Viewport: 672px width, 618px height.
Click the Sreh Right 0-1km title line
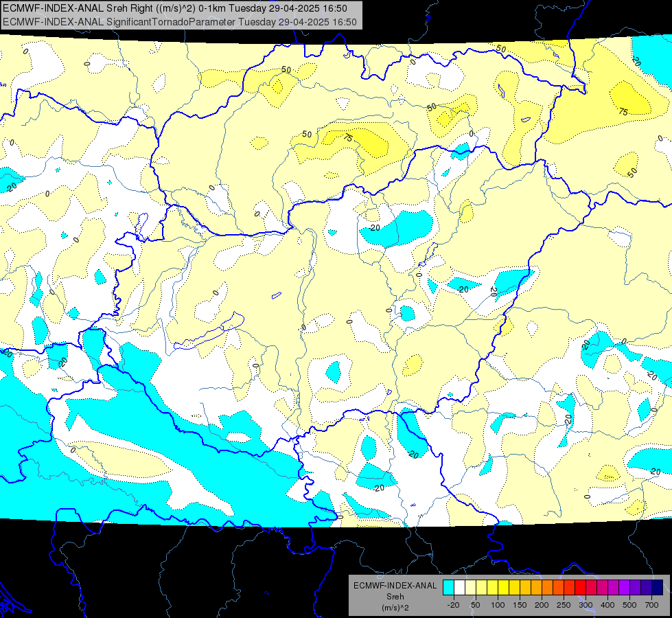point(175,8)
